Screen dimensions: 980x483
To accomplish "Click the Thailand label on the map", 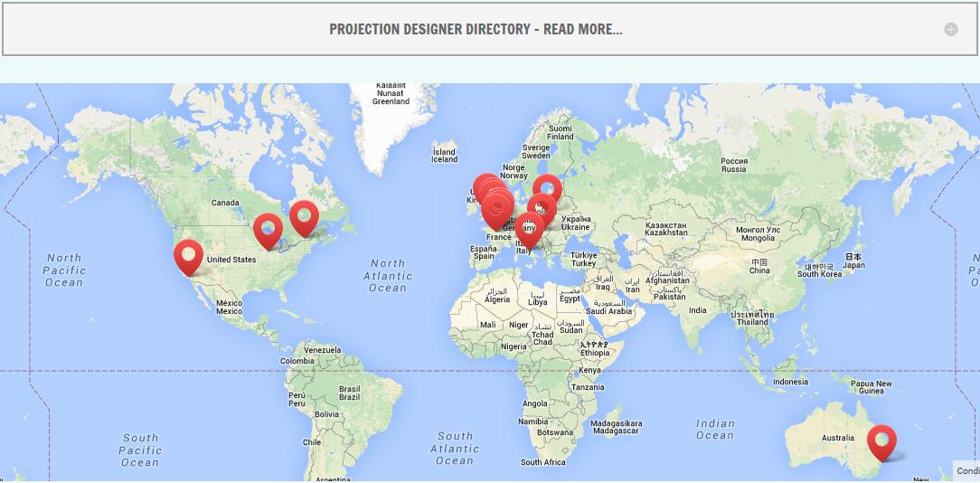I will coord(752,318).
